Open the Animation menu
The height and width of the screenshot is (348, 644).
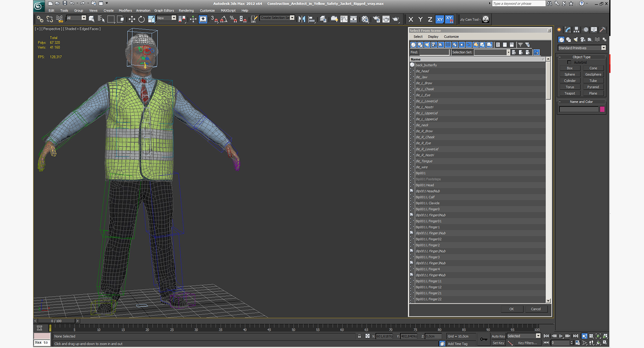143,10
